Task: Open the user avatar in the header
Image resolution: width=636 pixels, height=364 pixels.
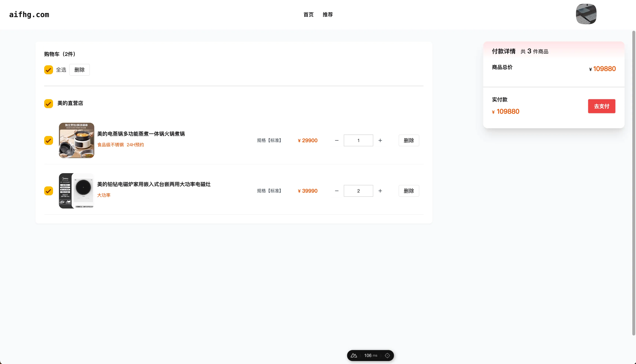Action: 586,14
